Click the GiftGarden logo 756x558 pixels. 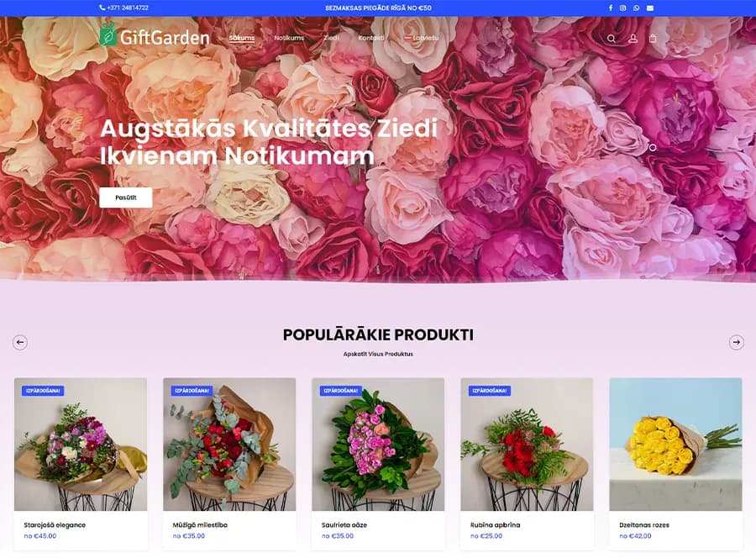click(155, 35)
